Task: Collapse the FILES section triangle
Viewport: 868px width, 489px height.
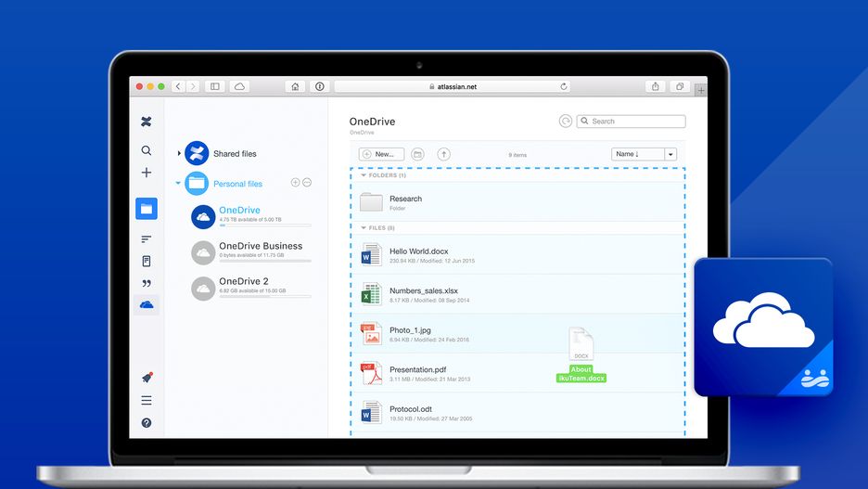Action: click(364, 227)
